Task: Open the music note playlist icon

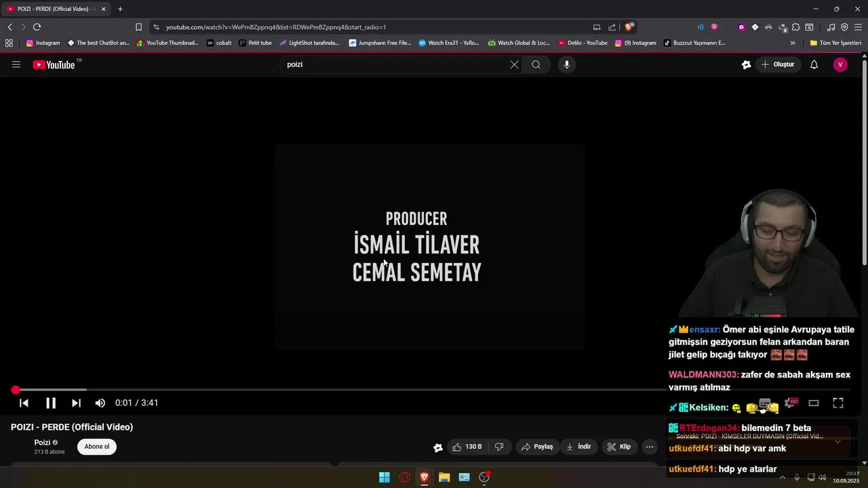Action: click(x=831, y=27)
